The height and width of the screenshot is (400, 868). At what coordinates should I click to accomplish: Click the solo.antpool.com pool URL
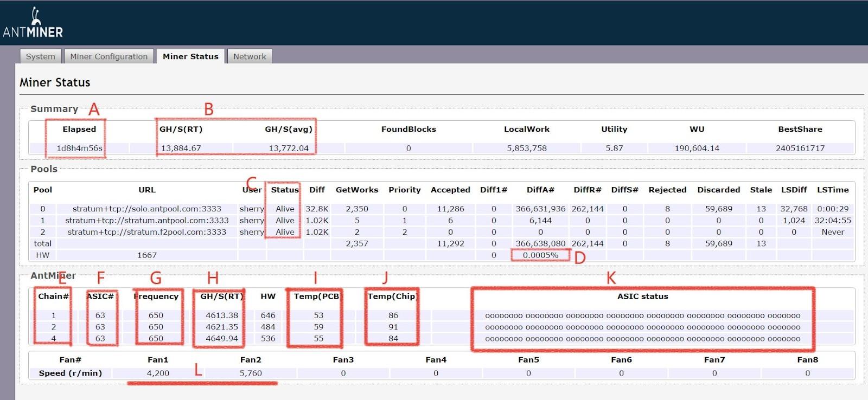pyautogui.click(x=147, y=209)
